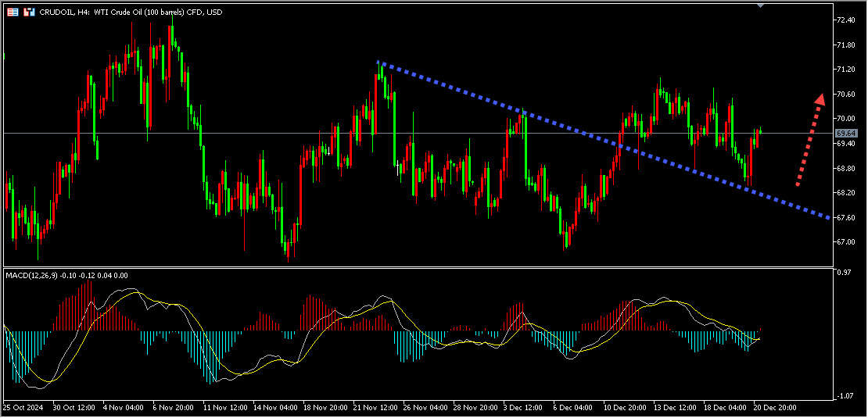Click the 71.20 price scale label
The image size is (868, 418).
847,69
